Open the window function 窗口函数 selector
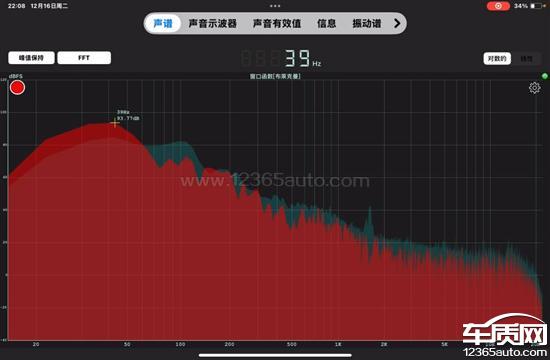550x360 pixels. [275, 76]
